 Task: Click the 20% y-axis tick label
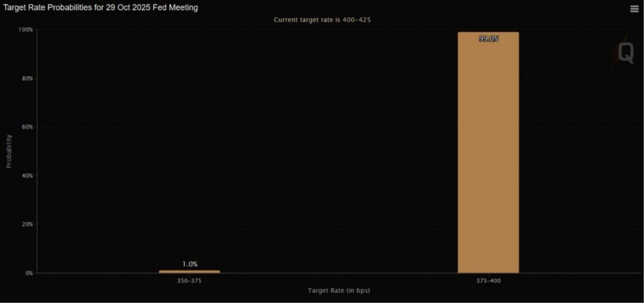pyautogui.click(x=27, y=224)
